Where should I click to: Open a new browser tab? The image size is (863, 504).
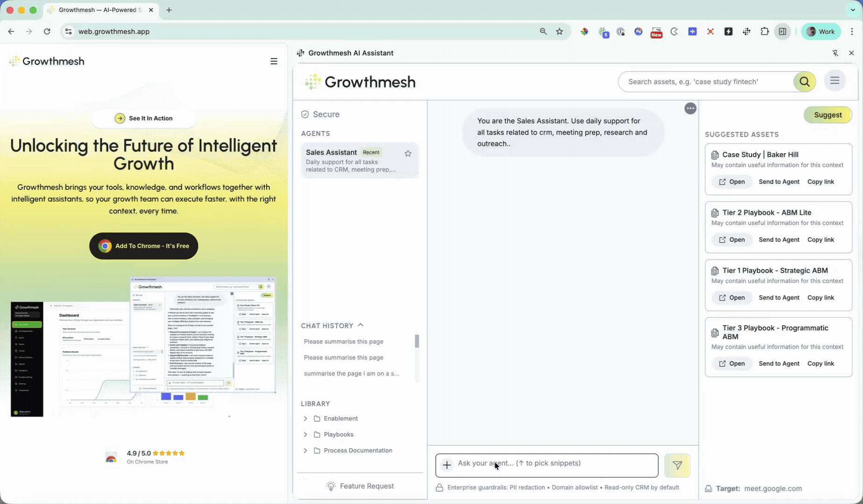[x=169, y=10]
